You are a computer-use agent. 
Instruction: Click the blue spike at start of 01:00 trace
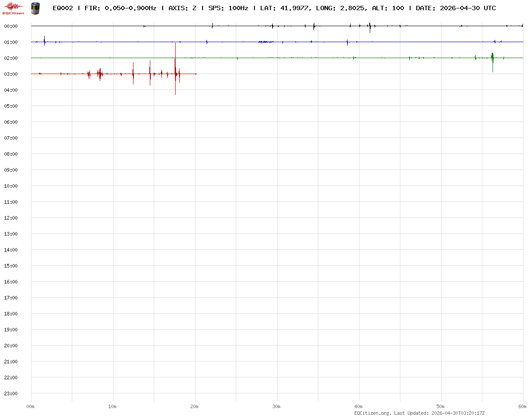pyautogui.click(x=44, y=41)
